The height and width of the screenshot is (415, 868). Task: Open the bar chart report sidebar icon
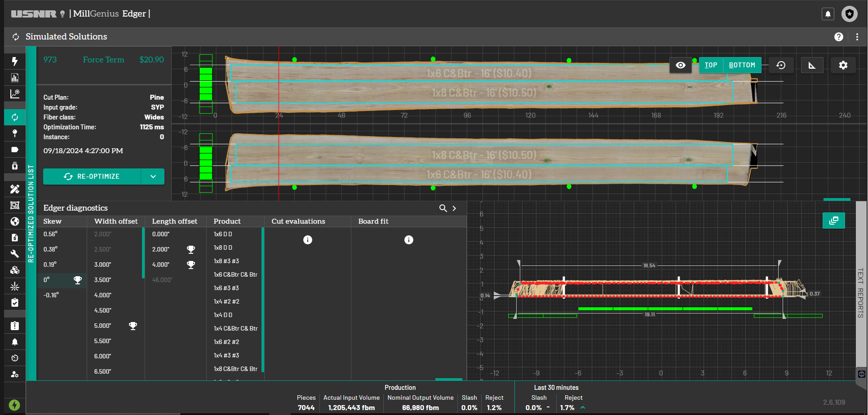point(15,78)
